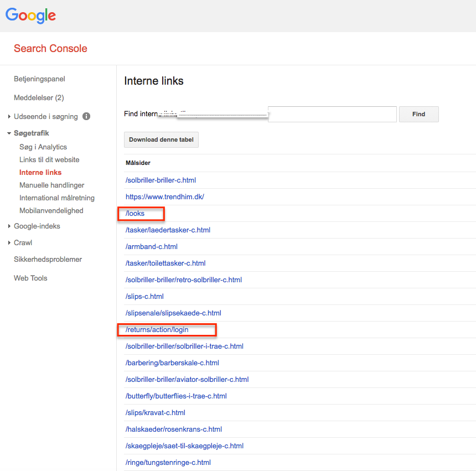Open /tasker/laedertasker-c.html link
The image size is (476, 471).
[168, 230]
